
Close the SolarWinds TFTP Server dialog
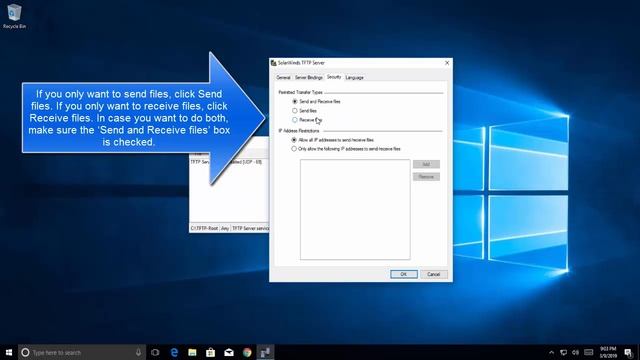point(447,63)
